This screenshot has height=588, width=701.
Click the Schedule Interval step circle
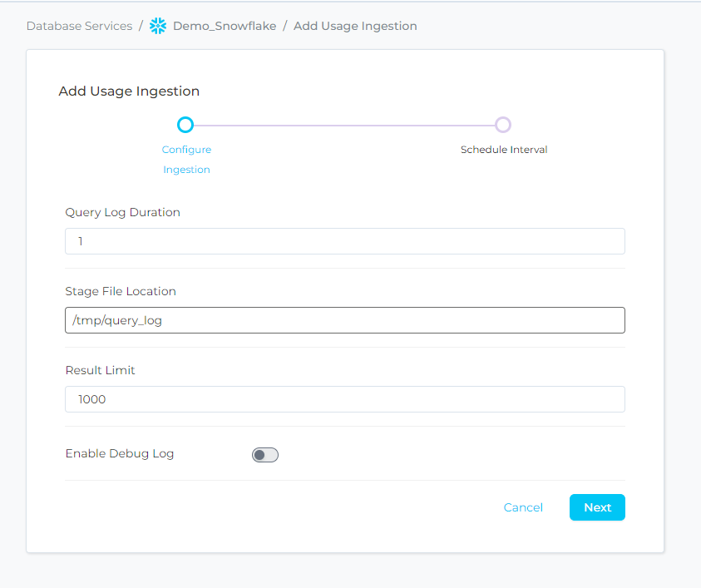tap(502, 125)
